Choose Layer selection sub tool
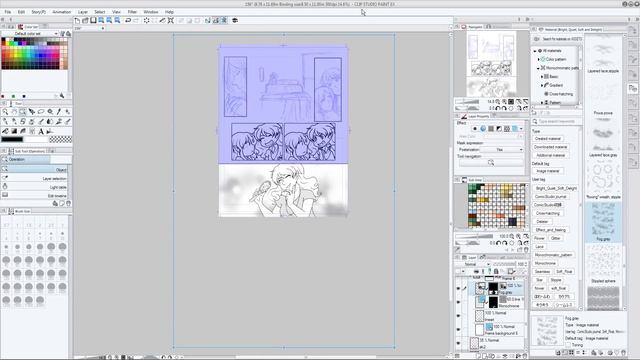640x360 pixels. click(35, 179)
